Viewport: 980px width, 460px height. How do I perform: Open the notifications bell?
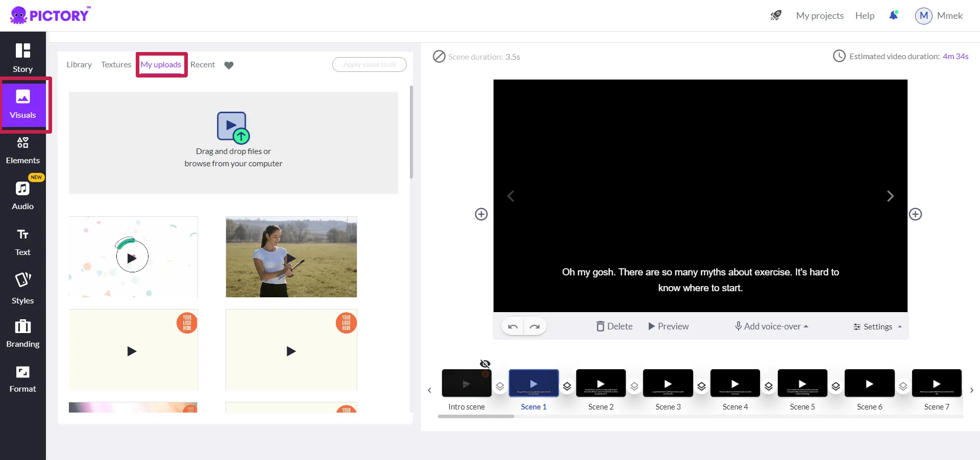coord(894,15)
